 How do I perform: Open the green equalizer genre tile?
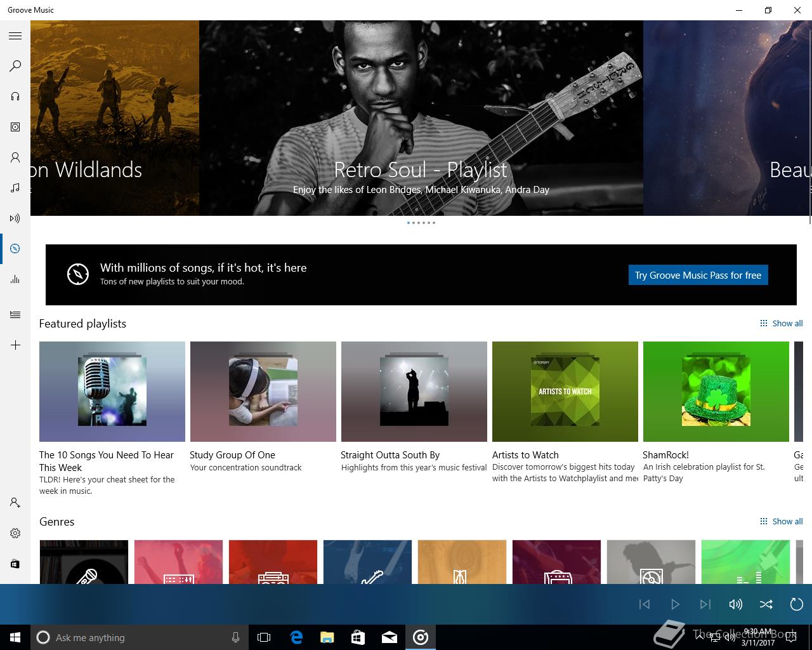745,562
